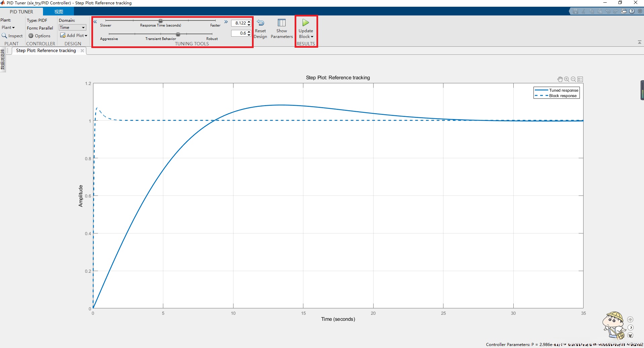Click the Redo arrow icon
The height and width of the screenshot is (348, 644).
point(615,11)
